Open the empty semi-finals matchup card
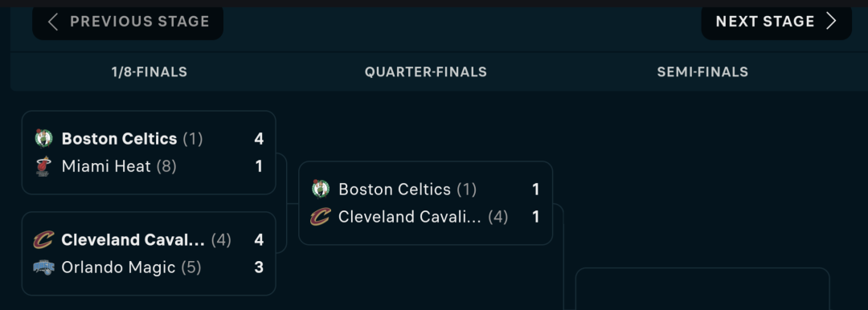The width and height of the screenshot is (868, 310). point(702,289)
